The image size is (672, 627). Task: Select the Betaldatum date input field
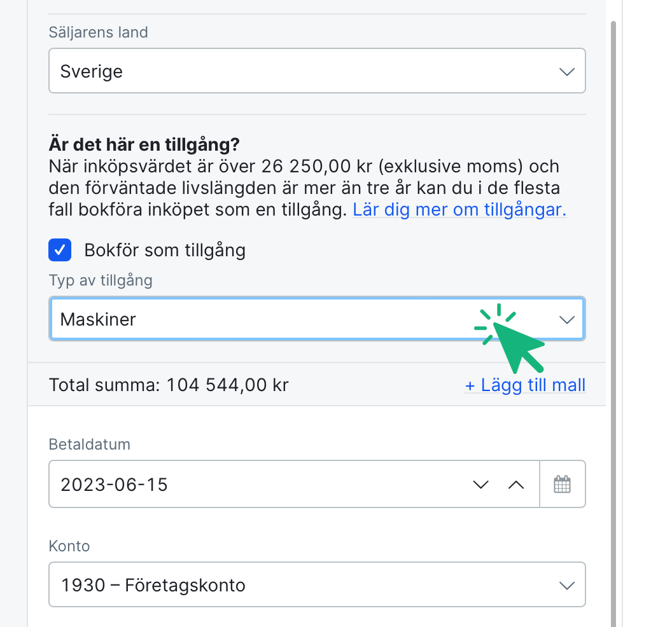[x=255, y=484]
